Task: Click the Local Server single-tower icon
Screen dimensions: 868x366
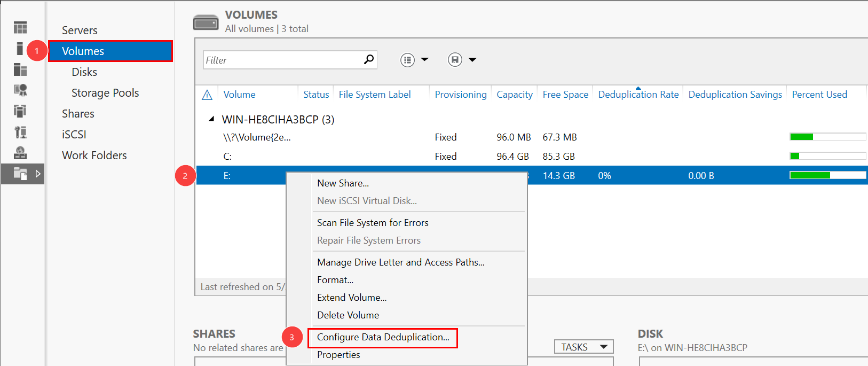Action: (20, 49)
